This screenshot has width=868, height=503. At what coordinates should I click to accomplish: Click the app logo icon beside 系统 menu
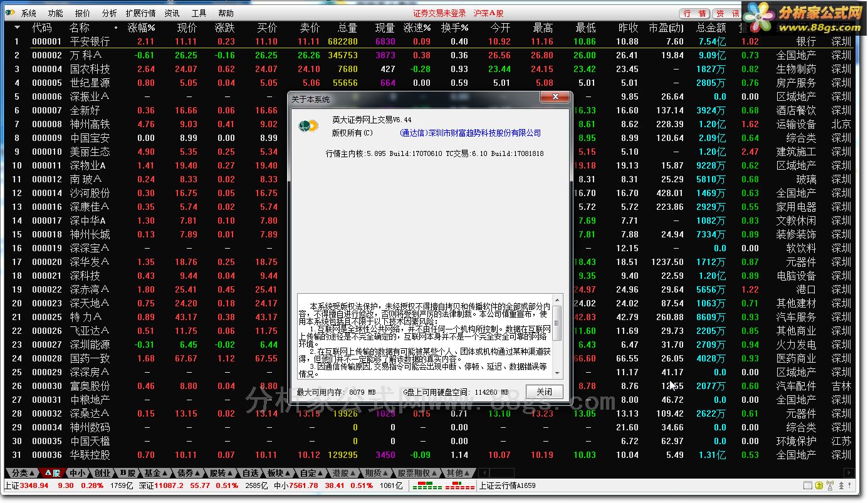coord(11,13)
